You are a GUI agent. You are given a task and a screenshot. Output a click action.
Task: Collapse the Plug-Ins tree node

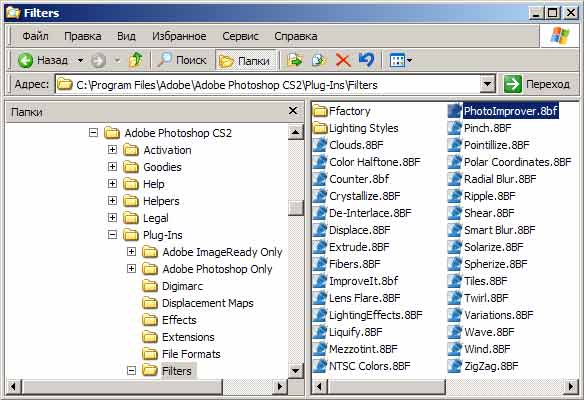tap(112, 235)
